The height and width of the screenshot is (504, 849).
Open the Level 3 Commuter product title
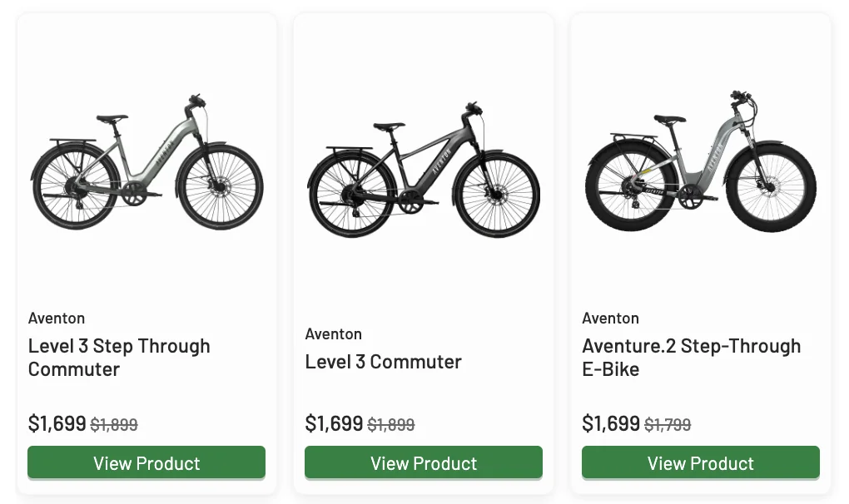(x=383, y=361)
